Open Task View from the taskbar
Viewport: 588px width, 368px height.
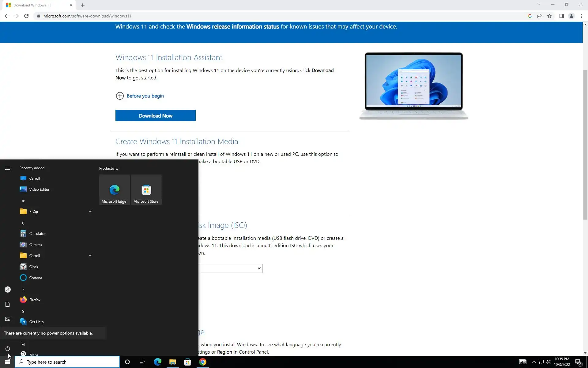pos(142,362)
